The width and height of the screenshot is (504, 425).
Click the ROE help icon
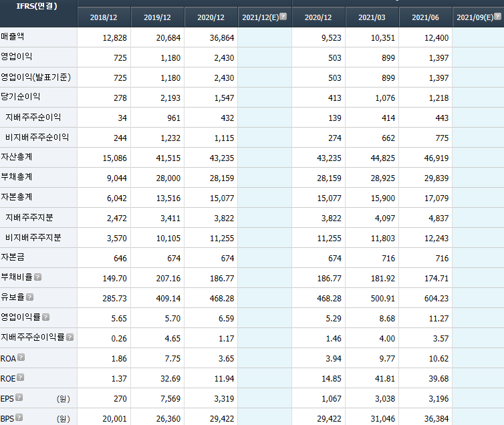(21, 377)
